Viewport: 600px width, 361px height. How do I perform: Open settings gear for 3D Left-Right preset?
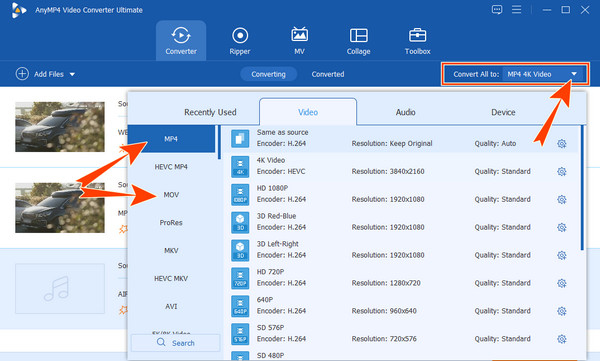(561, 255)
